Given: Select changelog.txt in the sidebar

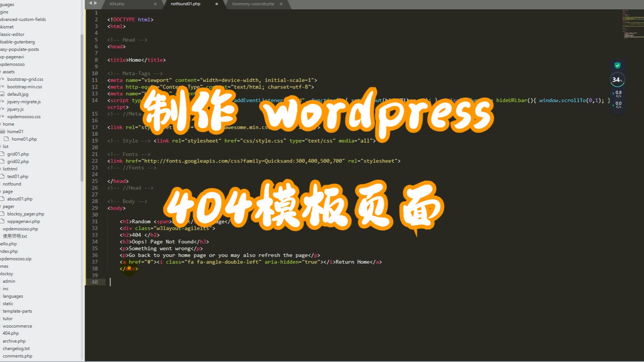Looking at the screenshot, I should [x=16, y=348].
